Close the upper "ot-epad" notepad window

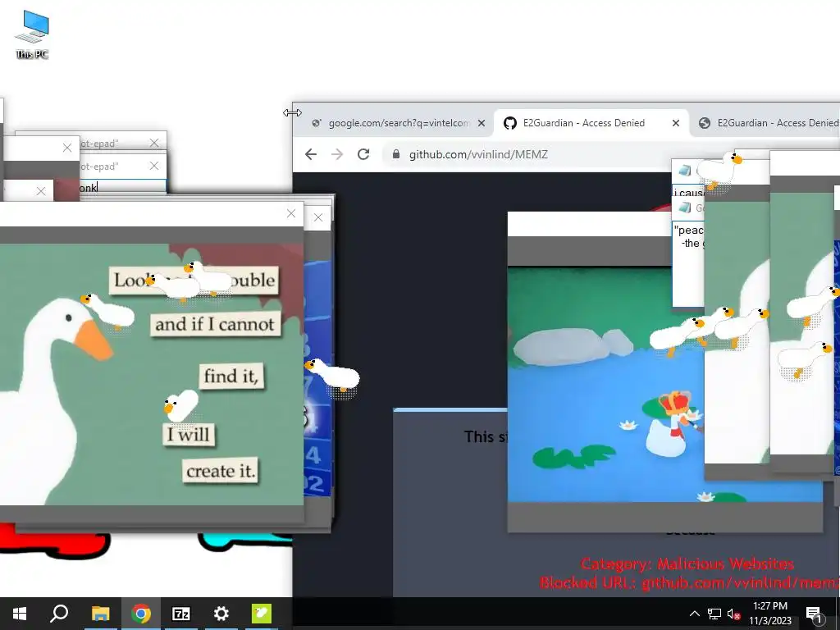[x=154, y=143]
